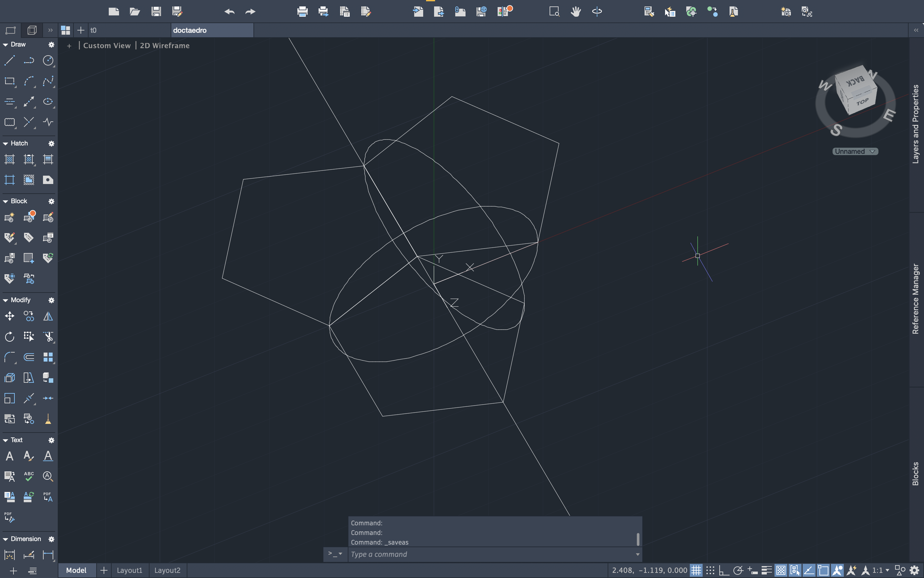Switch to the t0 drawing tab
The image size is (924, 578).
129,30
